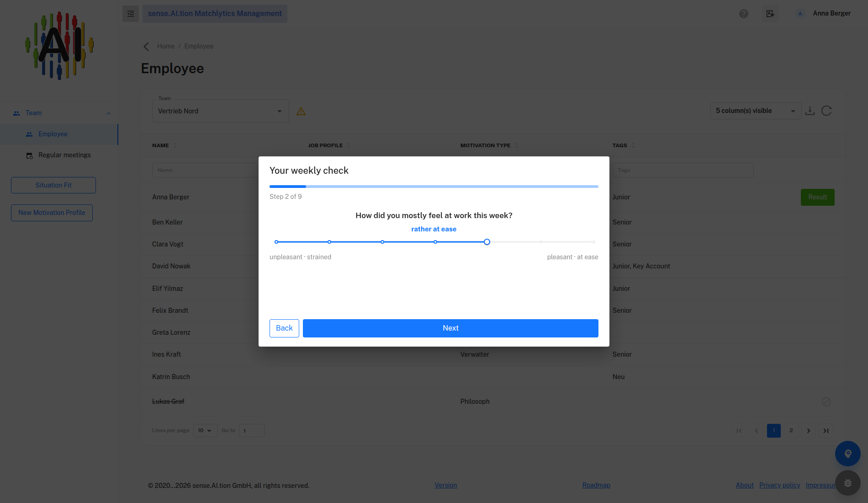The height and width of the screenshot is (503, 868).
Task: Click the Result button for Anna Berger
Action: [x=818, y=197]
